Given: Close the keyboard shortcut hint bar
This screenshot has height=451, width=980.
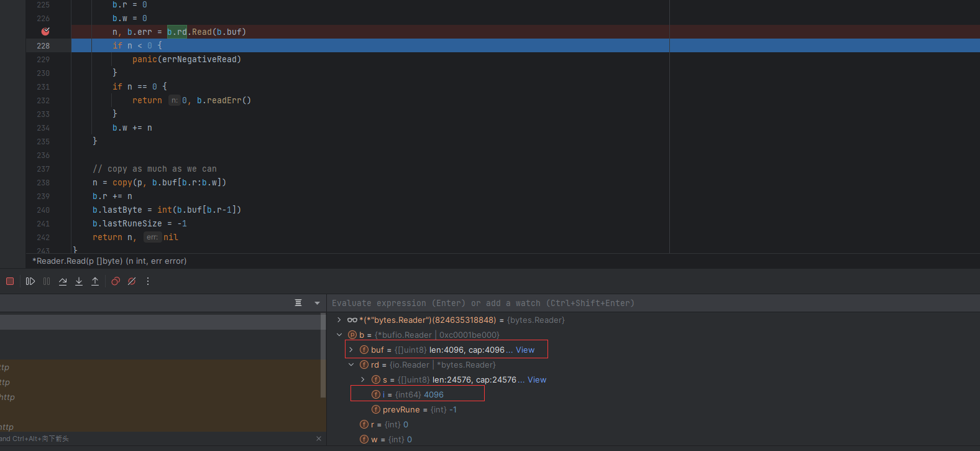Looking at the screenshot, I should pos(319,439).
